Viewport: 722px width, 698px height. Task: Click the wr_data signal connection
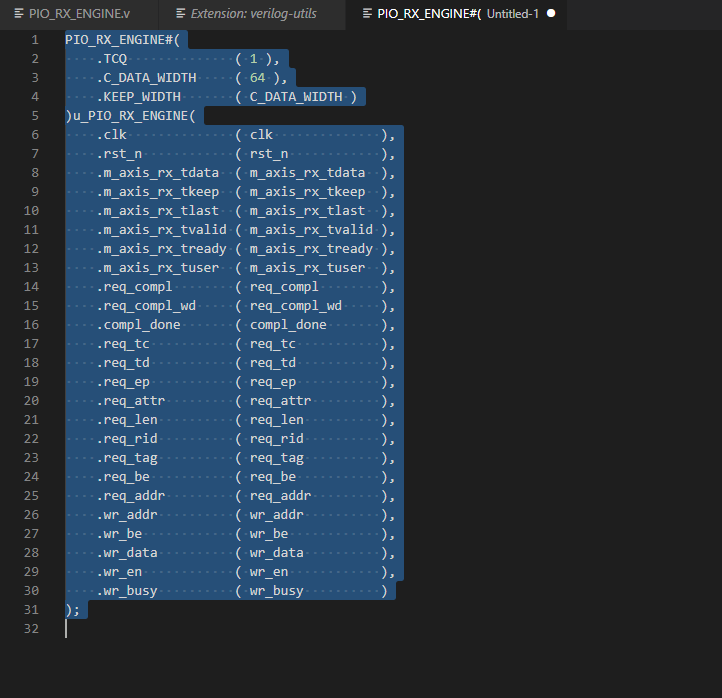coord(277,553)
